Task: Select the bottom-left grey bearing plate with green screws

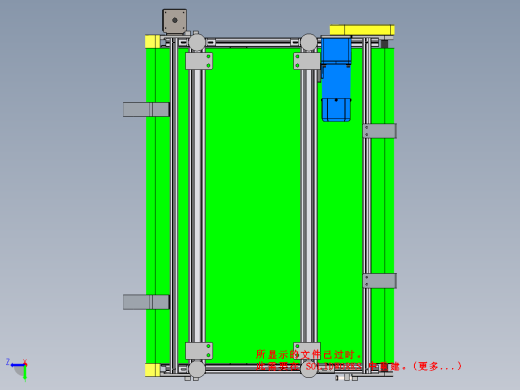Action: click(x=199, y=351)
